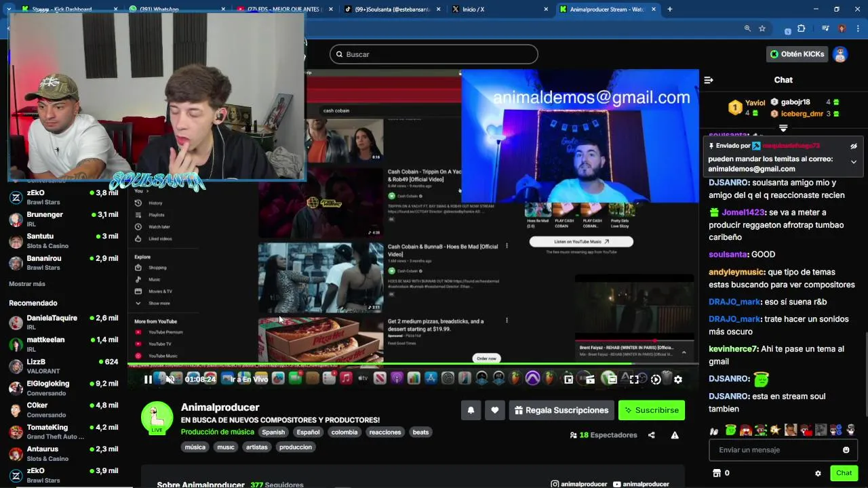The image size is (868, 488).
Task: Bookmark page with the star icon
Action: pyautogui.click(x=762, y=28)
